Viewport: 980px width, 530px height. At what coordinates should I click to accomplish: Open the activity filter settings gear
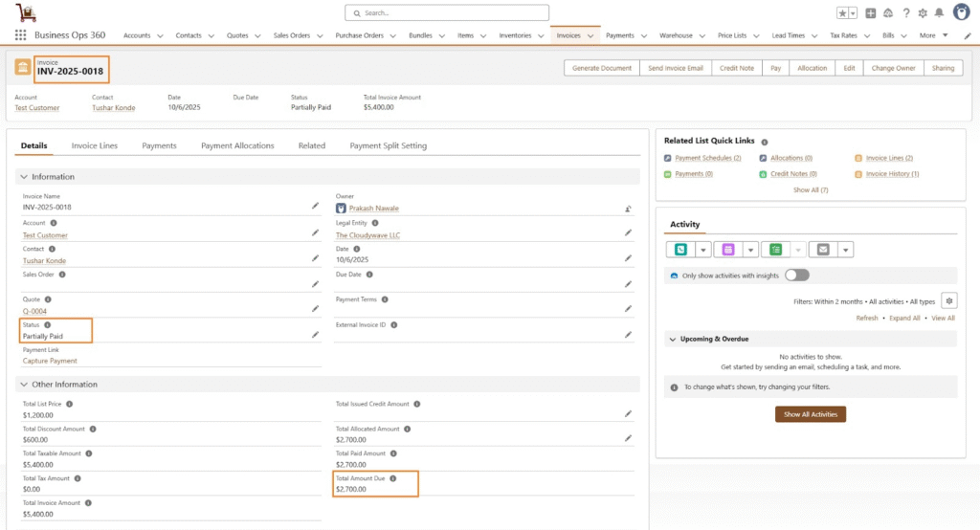click(948, 301)
